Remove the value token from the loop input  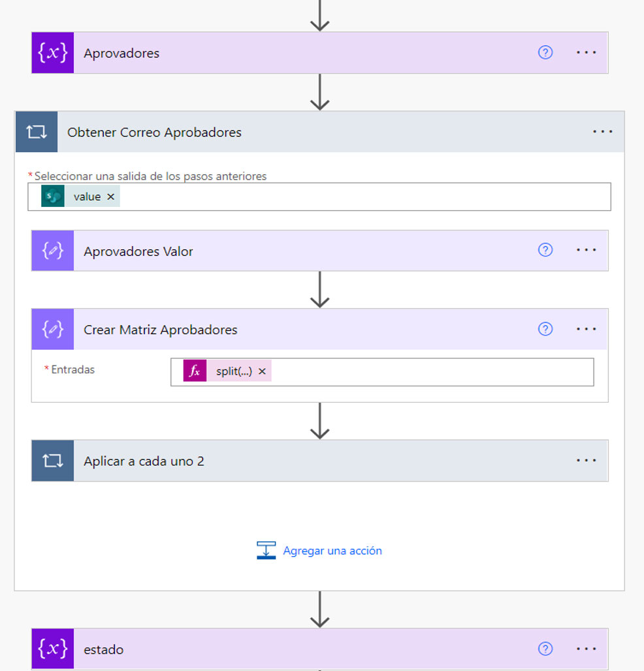[x=109, y=196]
